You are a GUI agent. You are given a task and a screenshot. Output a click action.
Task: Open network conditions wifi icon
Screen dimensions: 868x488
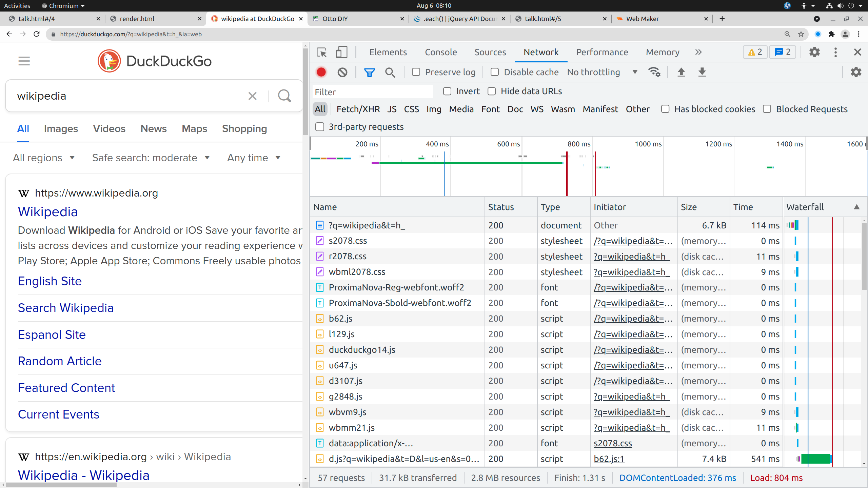click(x=654, y=72)
